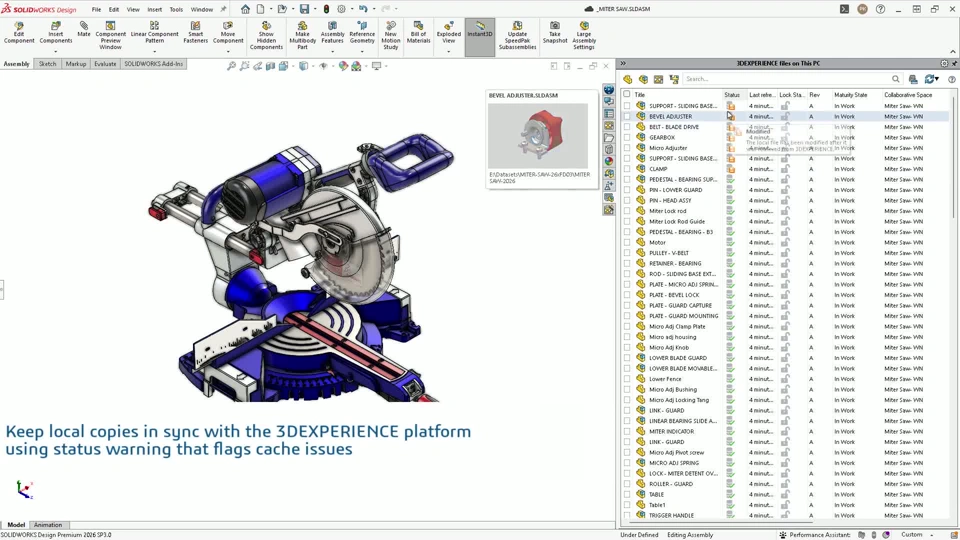Image resolution: width=960 pixels, height=540 pixels.
Task: Open the Options gear dropdown arrow in title bar
Action: point(351,9)
